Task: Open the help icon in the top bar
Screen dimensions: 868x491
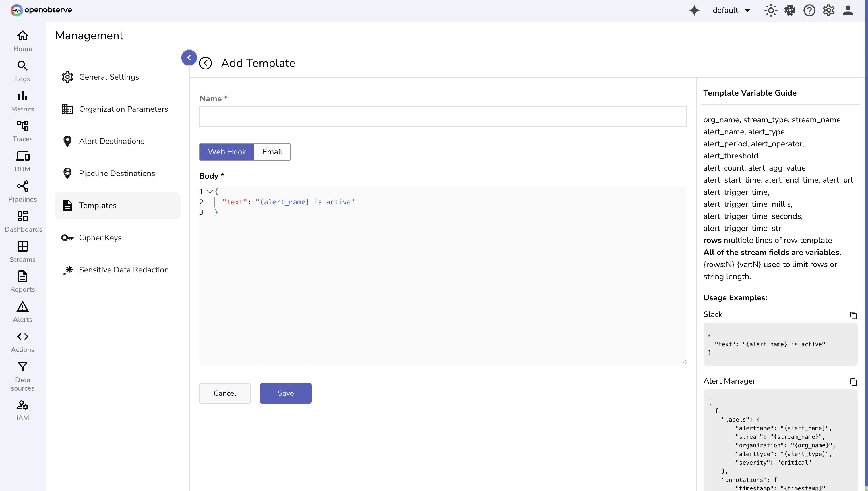Action: (x=809, y=10)
